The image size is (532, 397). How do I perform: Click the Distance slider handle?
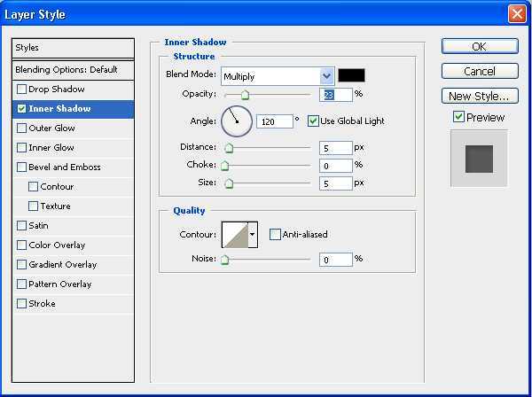pos(229,148)
